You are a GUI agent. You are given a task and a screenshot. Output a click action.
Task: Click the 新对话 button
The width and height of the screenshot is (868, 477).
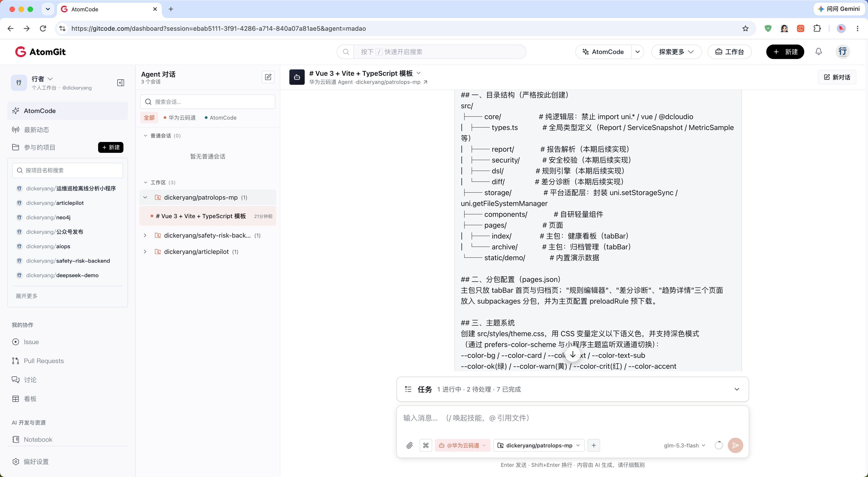point(837,77)
